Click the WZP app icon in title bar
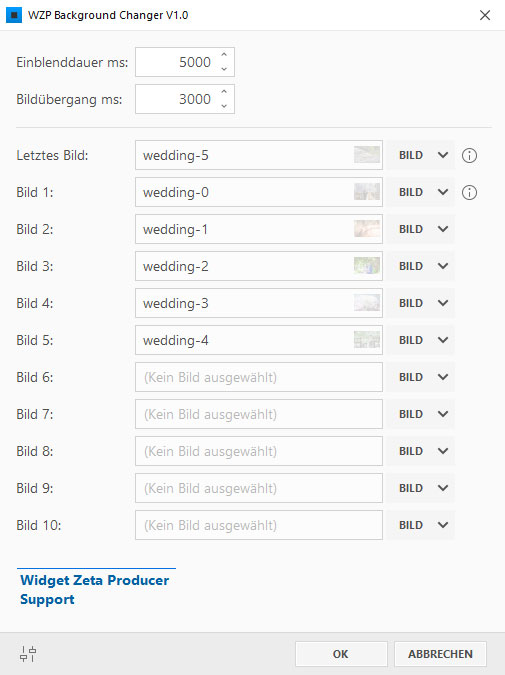 pos(14,15)
